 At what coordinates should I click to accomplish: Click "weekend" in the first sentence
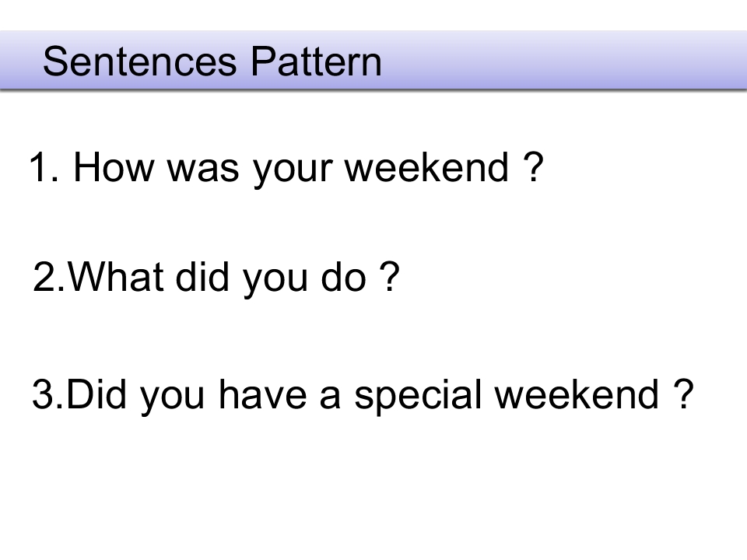click(x=426, y=168)
